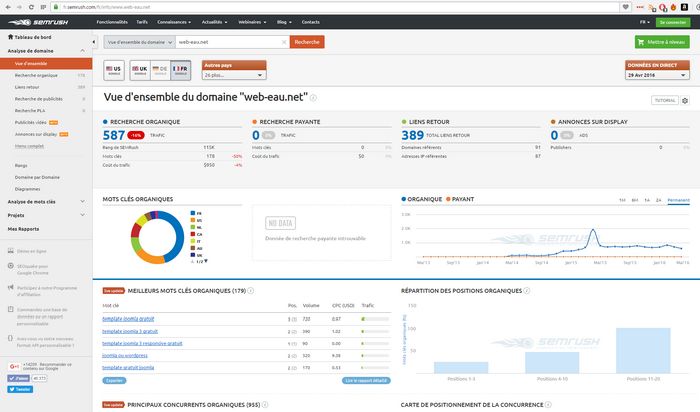The height and width of the screenshot is (412, 700).
Task: Toggle the Organique series in chart legend
Action: pos(421,199)
